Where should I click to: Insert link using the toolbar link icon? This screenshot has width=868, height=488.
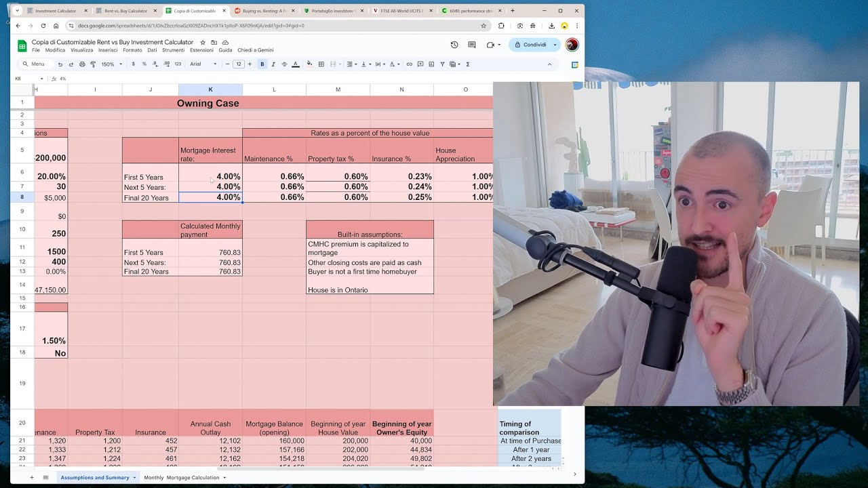(410, 64)
